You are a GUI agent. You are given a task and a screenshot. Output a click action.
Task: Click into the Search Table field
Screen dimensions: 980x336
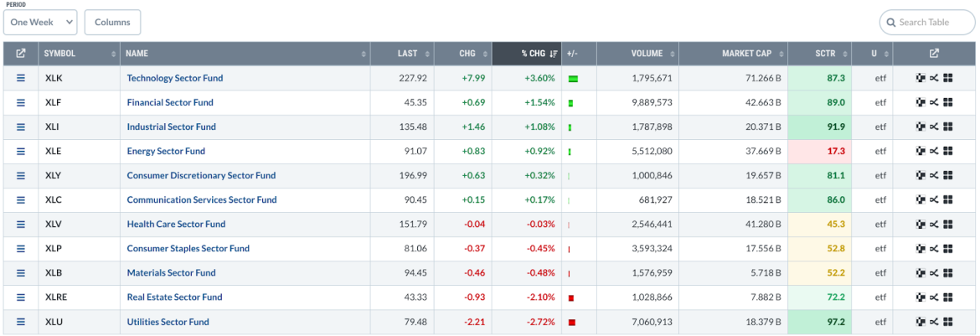[x=928, y=22]
